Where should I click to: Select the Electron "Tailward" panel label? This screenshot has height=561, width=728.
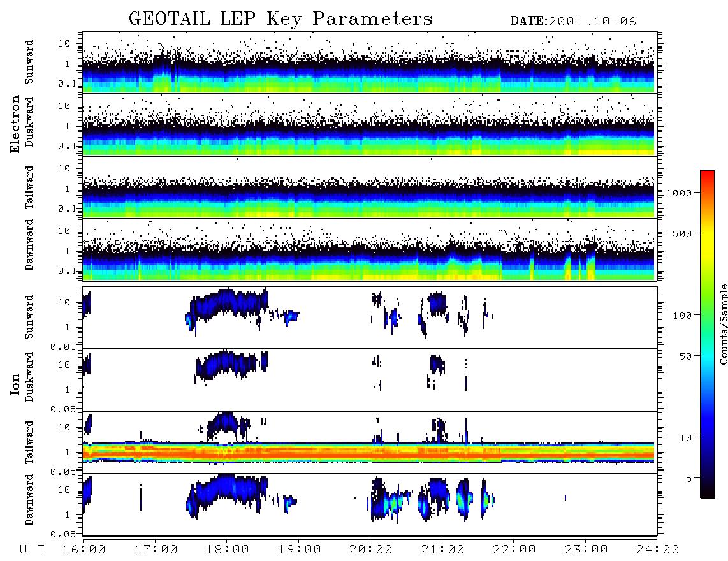[29, 187]
